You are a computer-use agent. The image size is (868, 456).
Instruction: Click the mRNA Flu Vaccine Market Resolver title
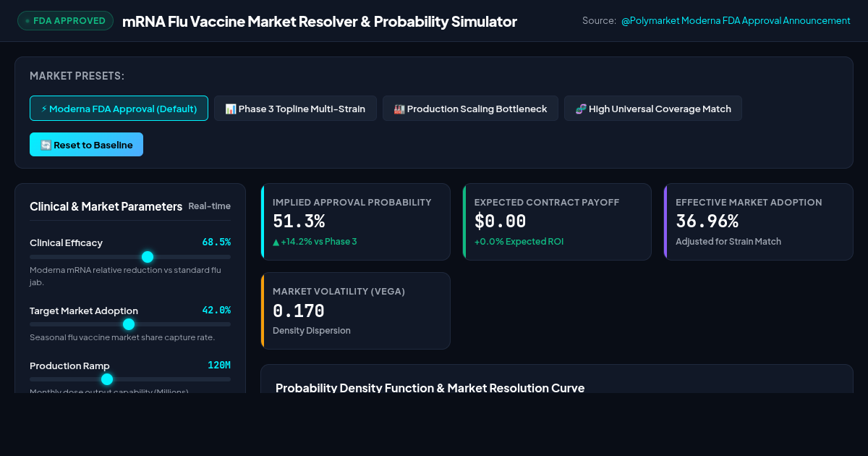point(320,21)
